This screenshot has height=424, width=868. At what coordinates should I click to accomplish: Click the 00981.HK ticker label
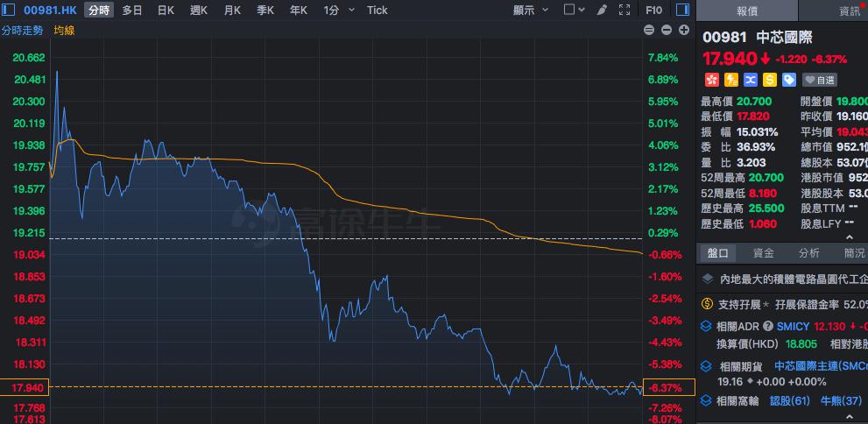click(x=50, y=10)
